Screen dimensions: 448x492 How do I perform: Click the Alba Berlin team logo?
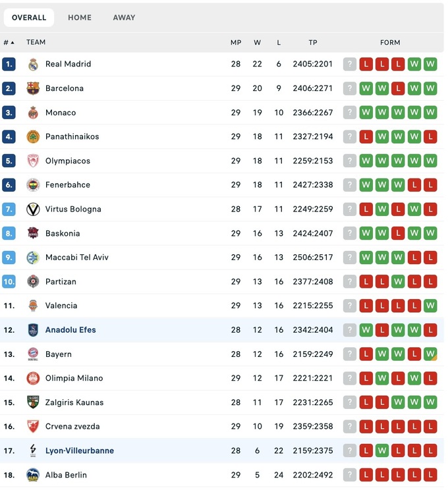(33, 475)
